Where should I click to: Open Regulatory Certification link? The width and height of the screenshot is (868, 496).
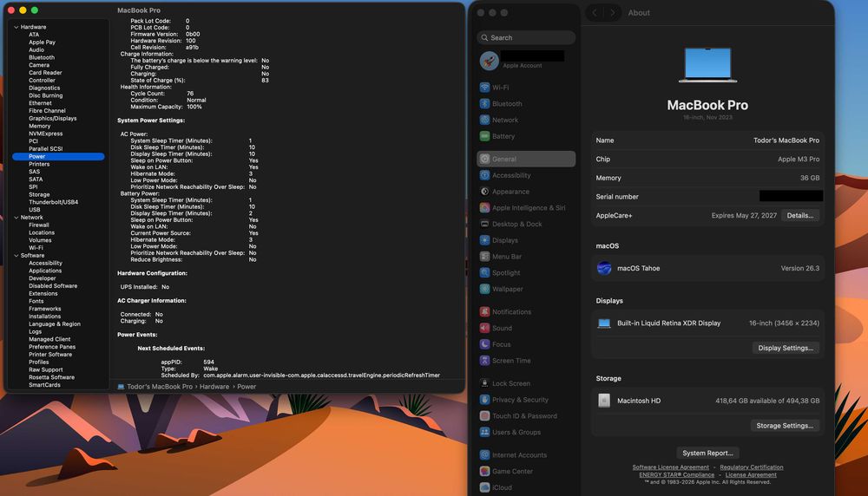point(751,467)
